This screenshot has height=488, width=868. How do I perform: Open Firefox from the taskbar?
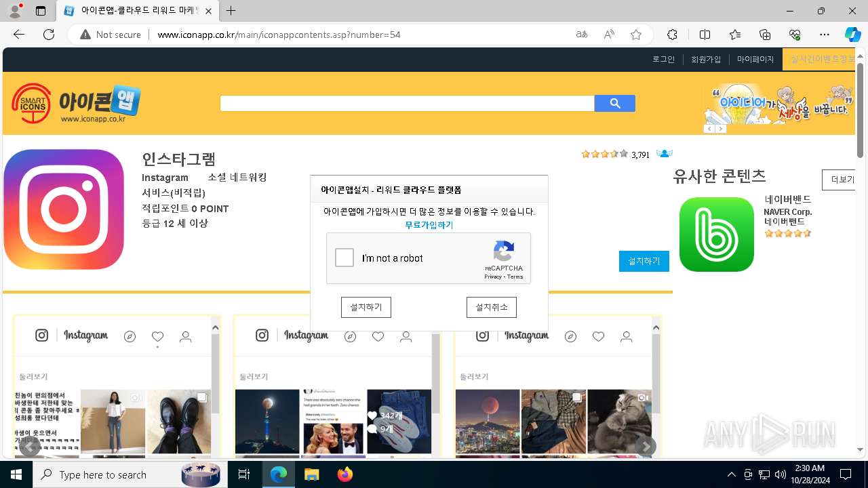tap(344, 474)
